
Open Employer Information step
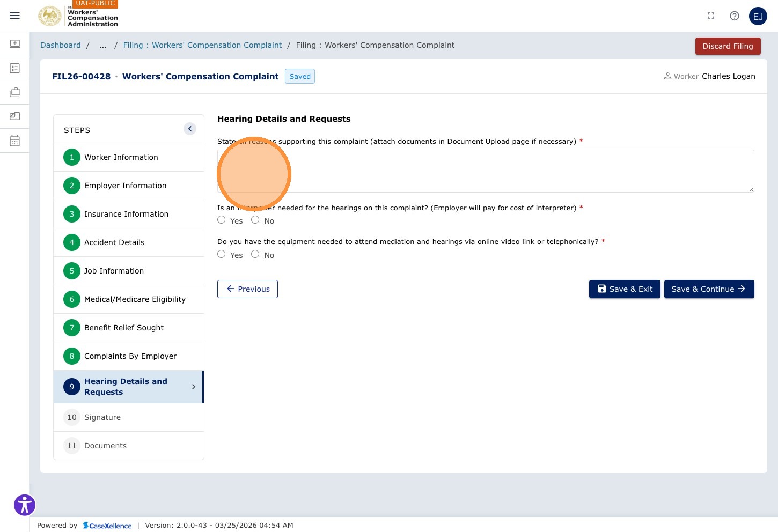[x=129, y=186]
